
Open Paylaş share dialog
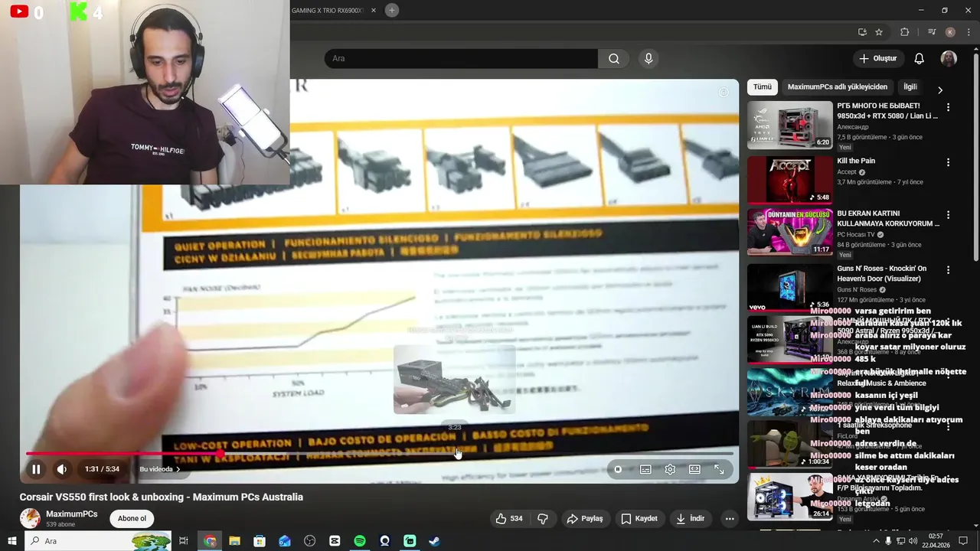coord(585,519)
